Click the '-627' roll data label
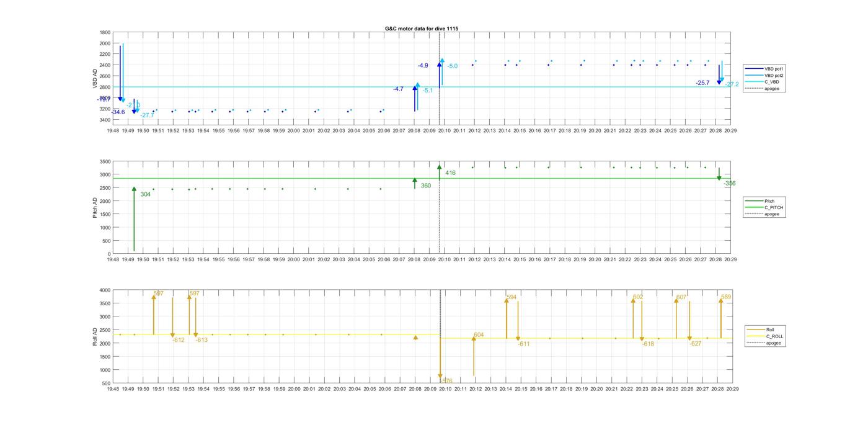The image size is (868, 430). pos(695,344)
